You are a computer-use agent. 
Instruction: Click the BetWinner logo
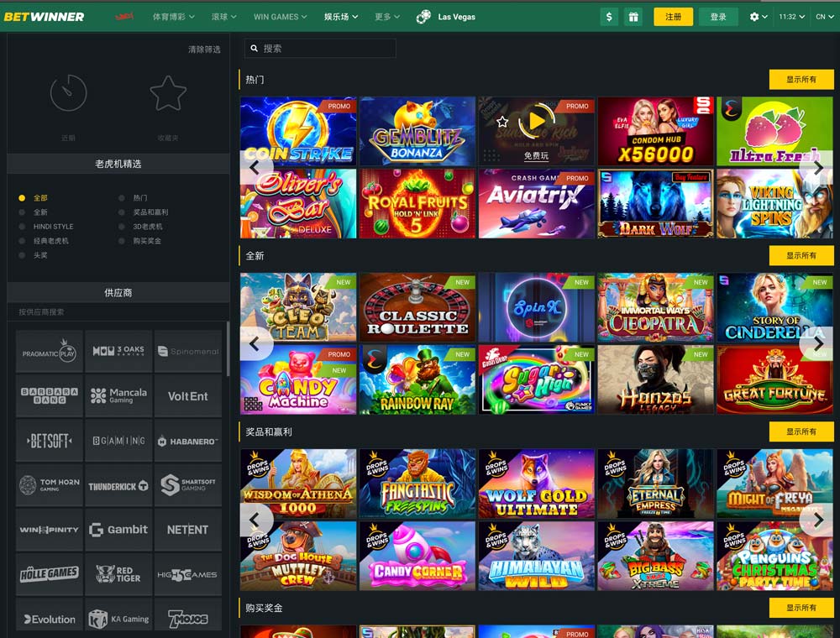[x=44, y=17]
